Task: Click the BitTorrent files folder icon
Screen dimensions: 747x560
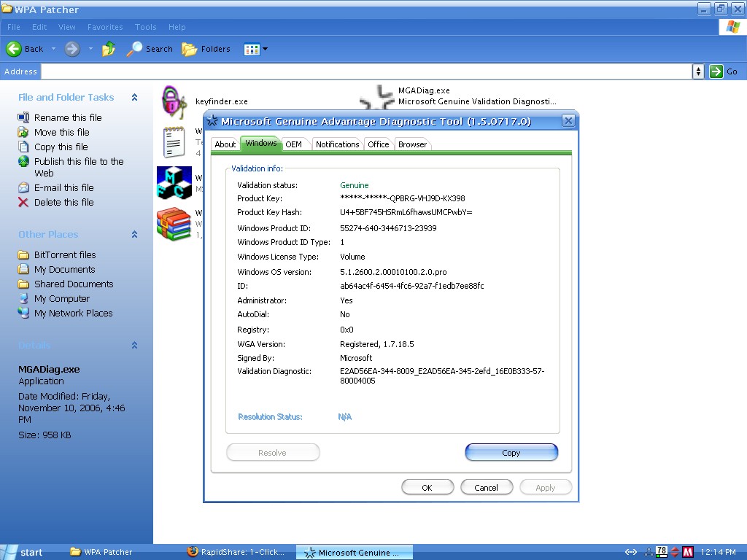Action: click(x=23, y=254)
